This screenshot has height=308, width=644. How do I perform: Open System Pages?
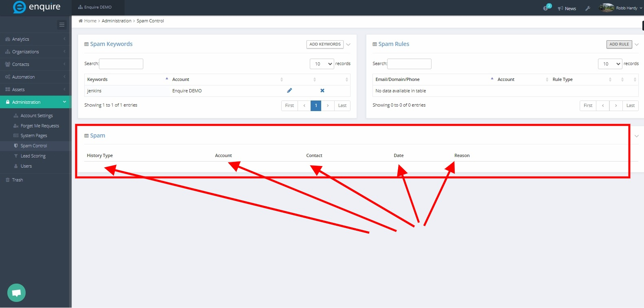[34, 135]
